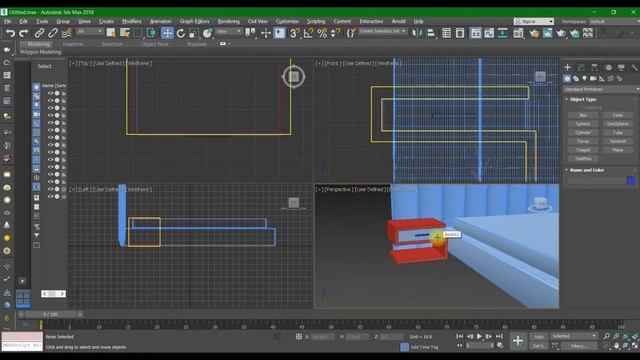640x360 pixels.
Task: Select the Unlink Selection tool
Action: point(53,33)
